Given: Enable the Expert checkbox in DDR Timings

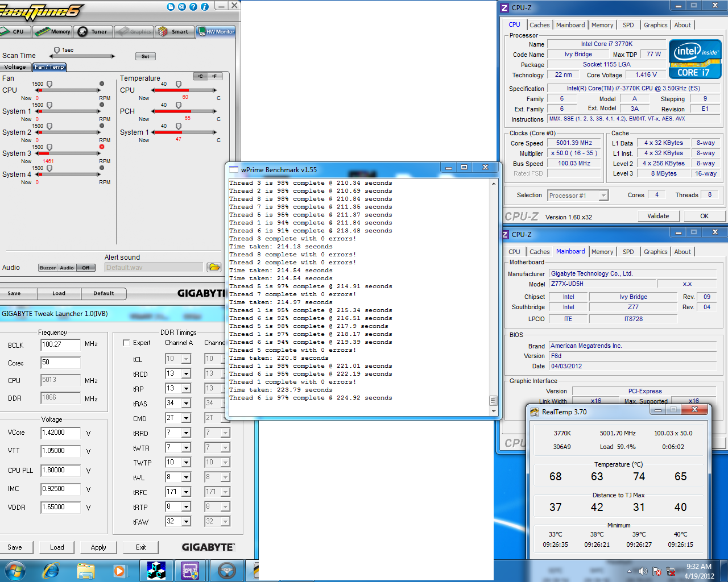Looking at the screenshot, I should pos(126,343).
